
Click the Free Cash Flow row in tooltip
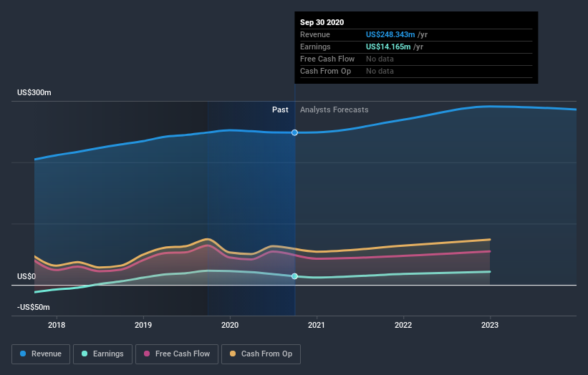coord(416,59)
